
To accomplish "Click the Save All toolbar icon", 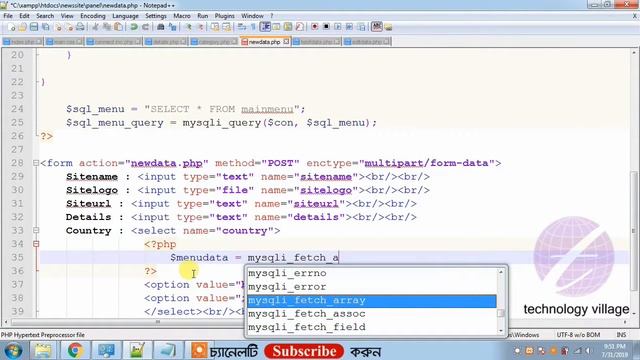I will click(x=45, y=27).
